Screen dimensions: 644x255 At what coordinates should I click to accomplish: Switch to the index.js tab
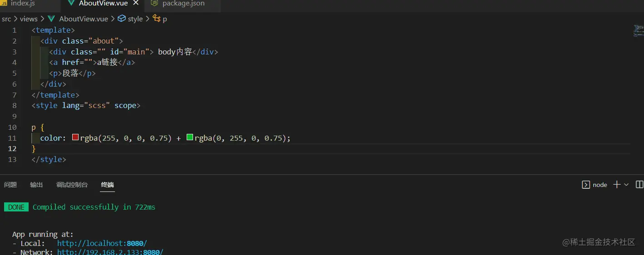pyautogui.click(x=23, y=3)
